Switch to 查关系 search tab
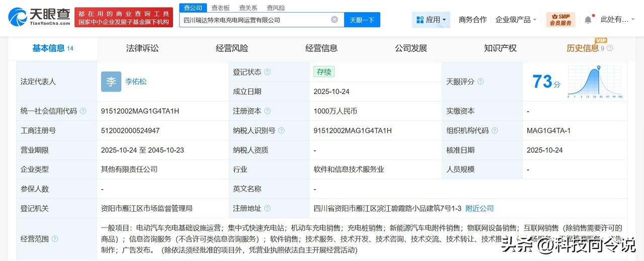Screen dimensions: 644x261 pyautogui.click(x=248, y=8)
